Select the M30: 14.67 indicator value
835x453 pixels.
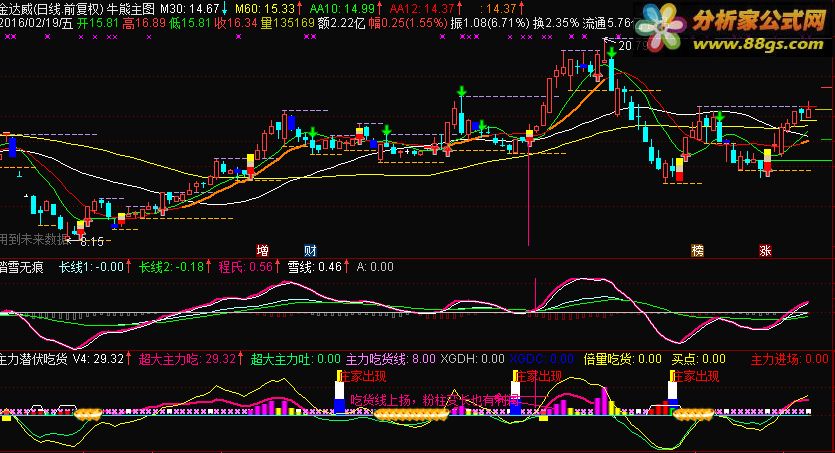coord(190,9)
